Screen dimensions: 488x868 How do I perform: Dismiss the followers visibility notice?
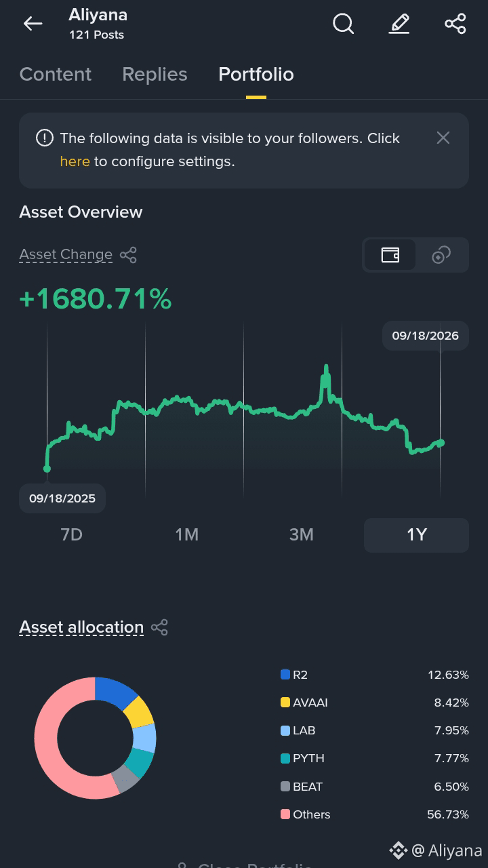point(443,138)
